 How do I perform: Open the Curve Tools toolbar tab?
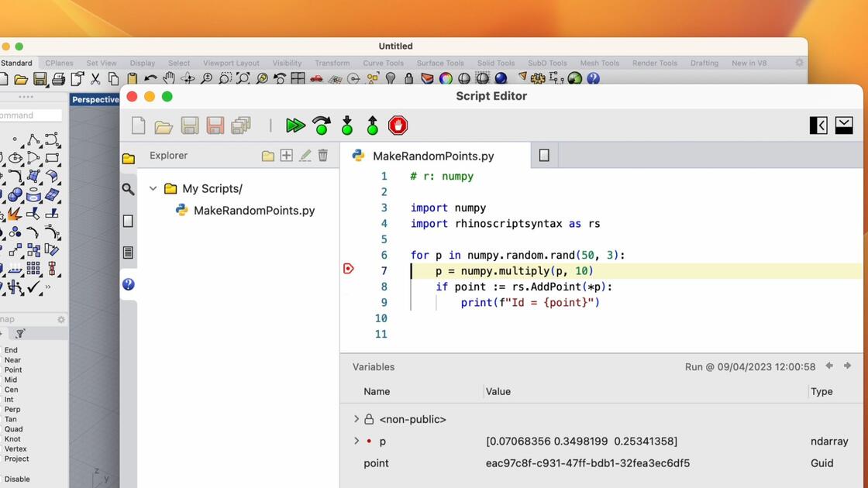(383, 63)
